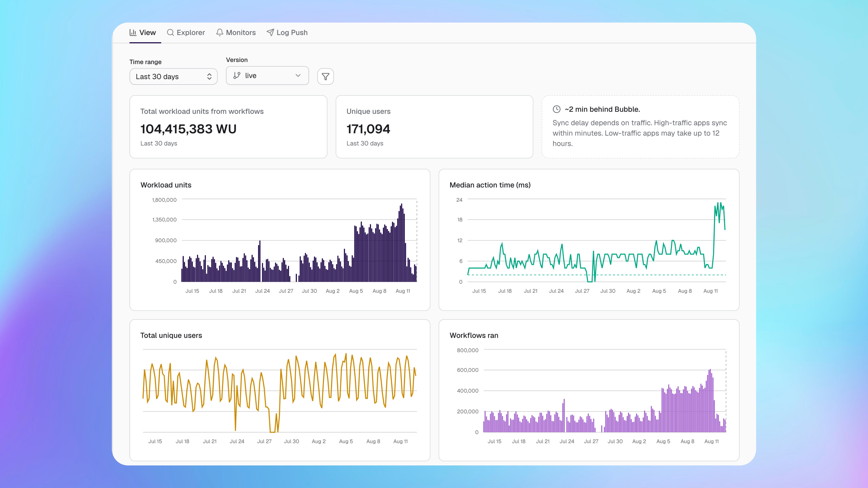Screen dimensions: 868x488
Task: Click the Workflows ran chart title
Action: (474, 335)
